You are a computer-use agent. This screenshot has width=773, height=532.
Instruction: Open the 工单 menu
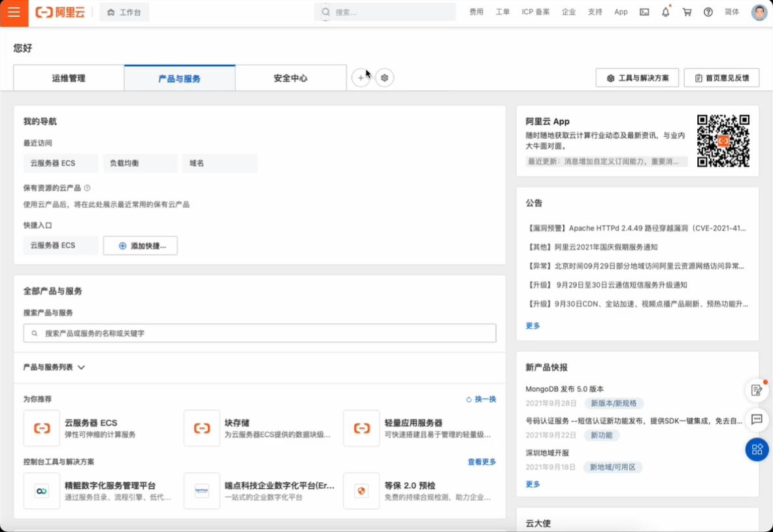click(x=502, y=12)
